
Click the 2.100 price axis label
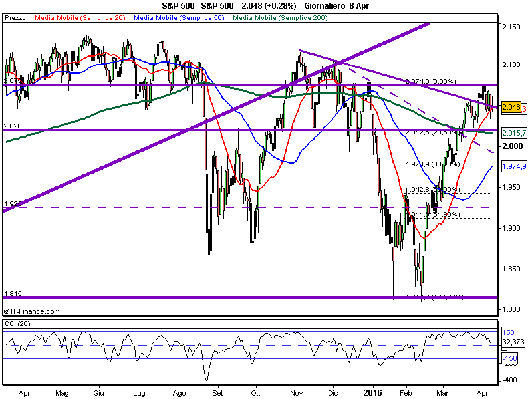click(x=511, y=65)
